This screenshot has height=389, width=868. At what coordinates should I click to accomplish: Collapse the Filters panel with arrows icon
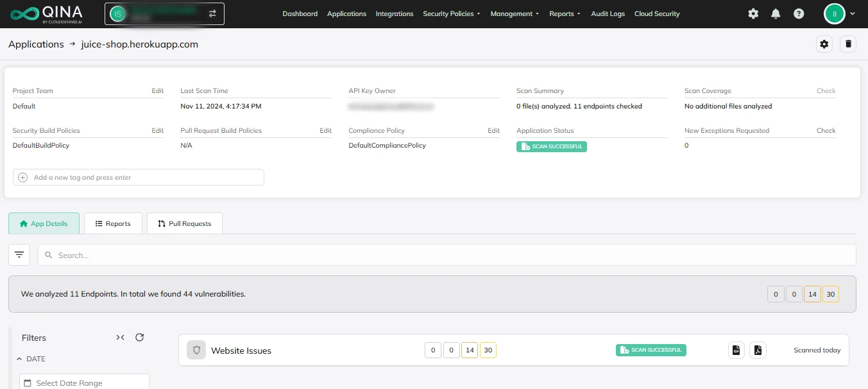tap(120, 338)
